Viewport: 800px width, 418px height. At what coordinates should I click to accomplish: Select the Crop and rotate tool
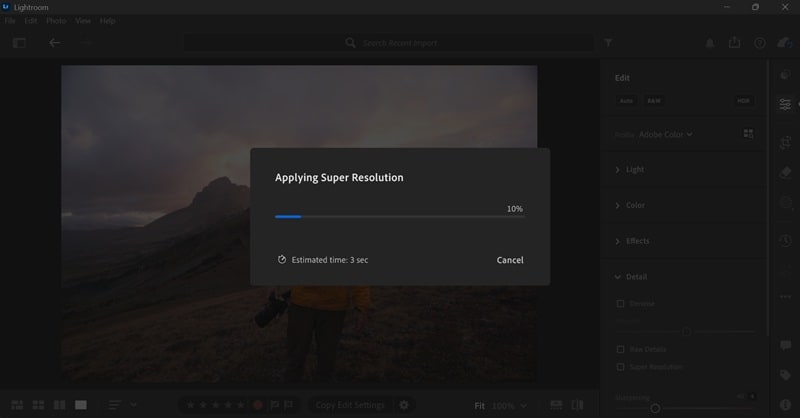(x=785, y=142)
